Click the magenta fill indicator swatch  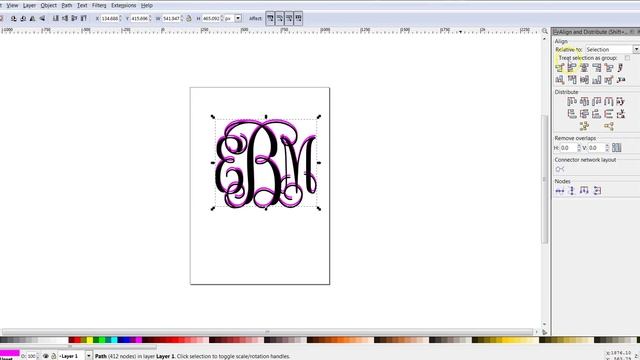coord(10,352)
